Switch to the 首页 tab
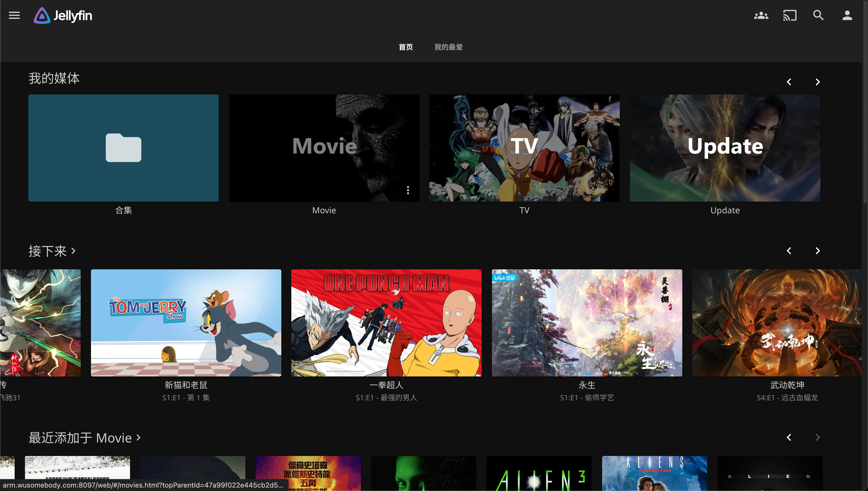This screenshot has width=868, height=491. tap(406, 47)
